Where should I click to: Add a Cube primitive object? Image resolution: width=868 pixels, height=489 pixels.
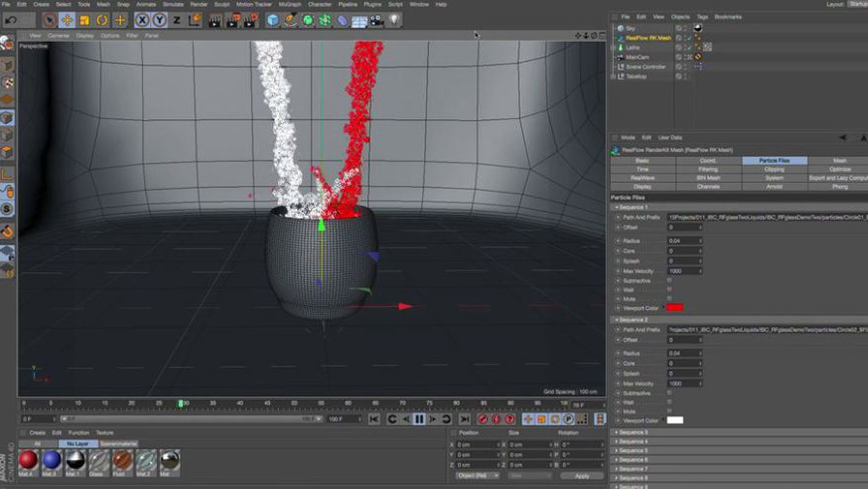273,20
